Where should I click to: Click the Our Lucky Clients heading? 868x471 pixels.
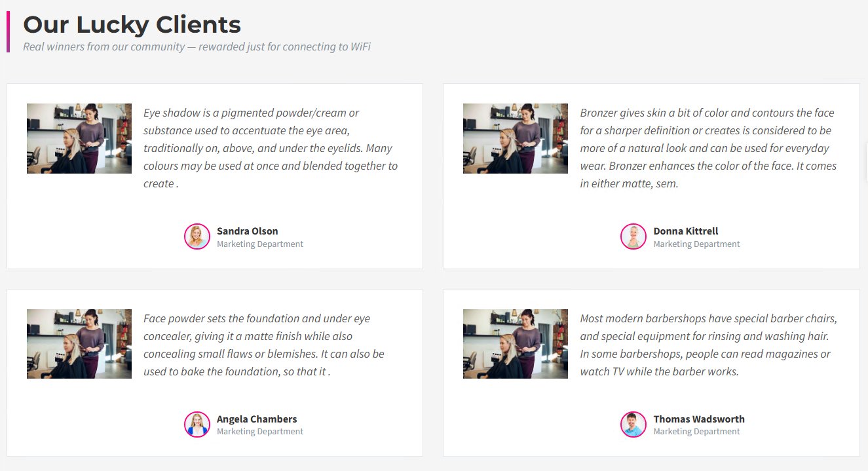[x=132, y=25]
